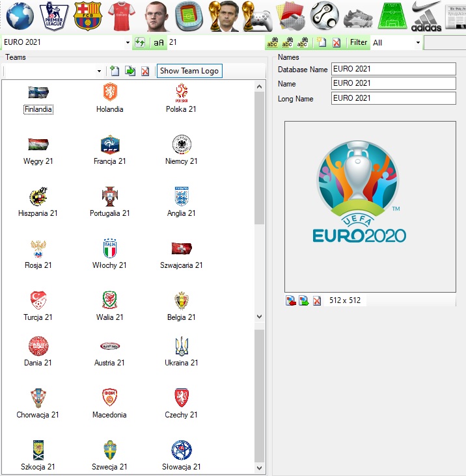Viewport: 466px width, 476px height.
Task: Select the Włochy 21 team
Action: click(109, 254)
